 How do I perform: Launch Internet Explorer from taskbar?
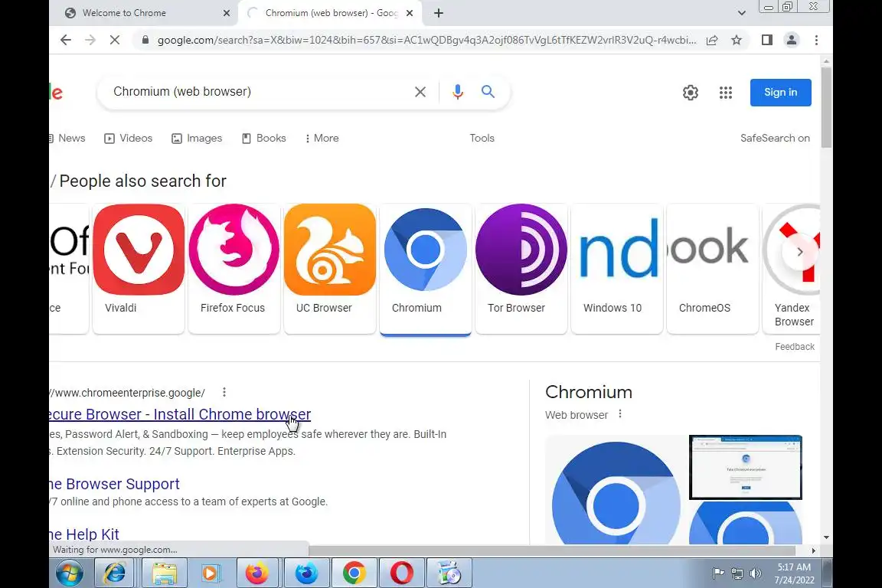tap(115, 573)
